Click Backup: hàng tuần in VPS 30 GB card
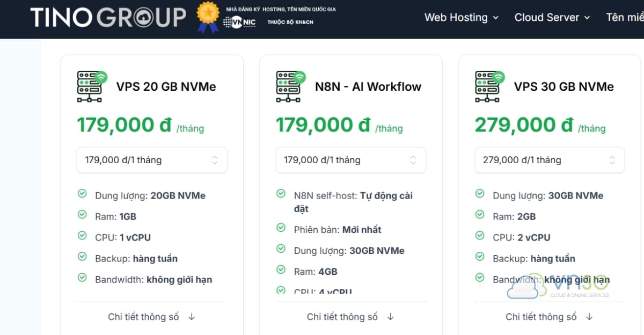Viewport: 644px width, 335px height. coord(534,259)
